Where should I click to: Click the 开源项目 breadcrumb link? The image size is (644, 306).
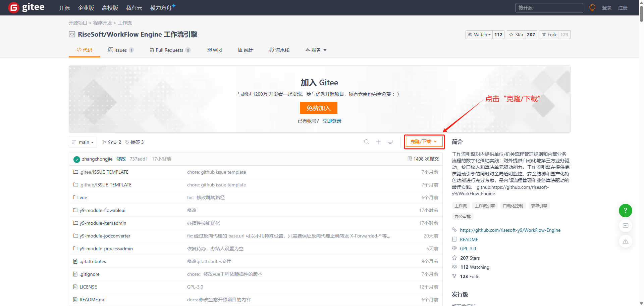click(78, 23)
